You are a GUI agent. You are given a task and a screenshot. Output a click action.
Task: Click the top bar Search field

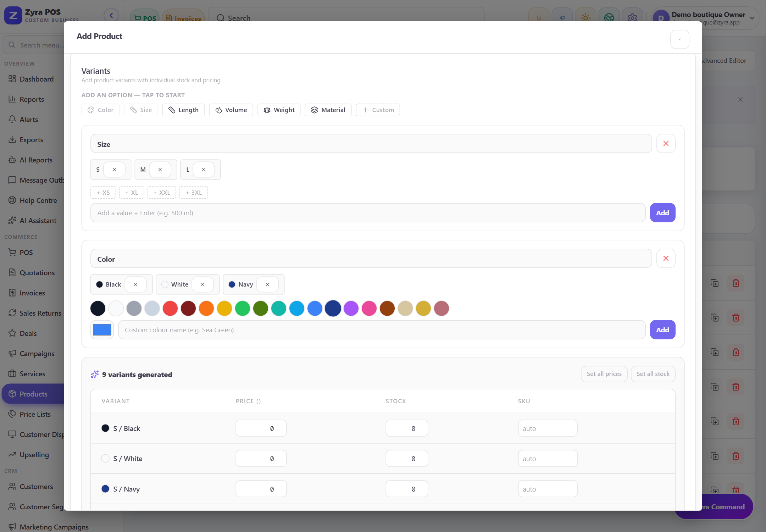click(x=346, y=18)
